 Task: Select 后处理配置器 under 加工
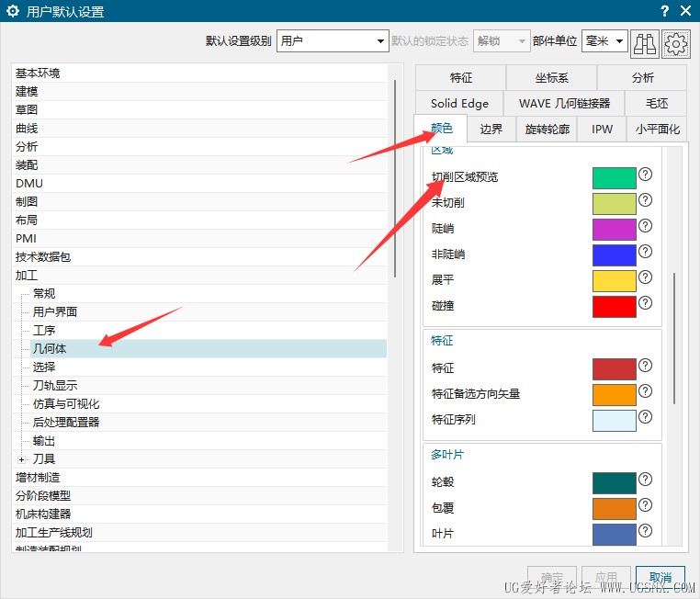pyautogui.click(x=209, y=423)
